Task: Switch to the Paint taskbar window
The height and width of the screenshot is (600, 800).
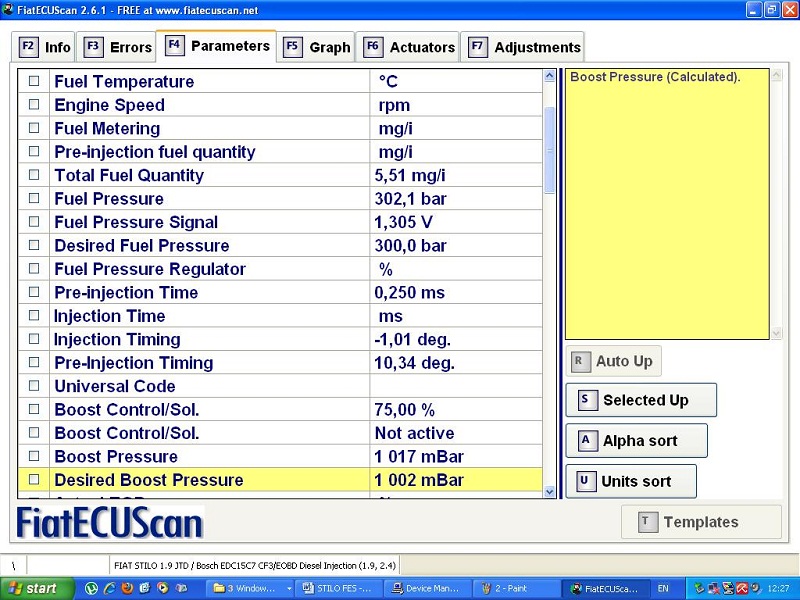Action: pyautogui.click(x=513, y=588)
